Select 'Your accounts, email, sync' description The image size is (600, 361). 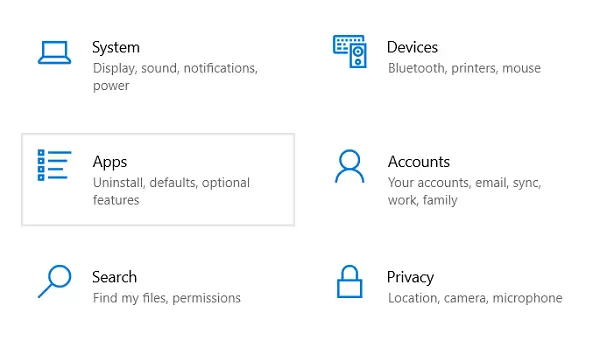click(x=464, y=183)
